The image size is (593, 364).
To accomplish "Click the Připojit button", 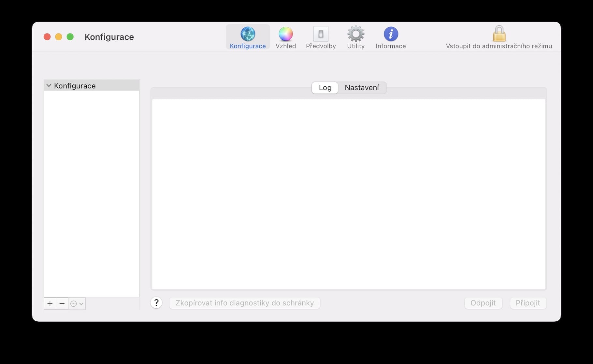I will [x=528, y=303].
